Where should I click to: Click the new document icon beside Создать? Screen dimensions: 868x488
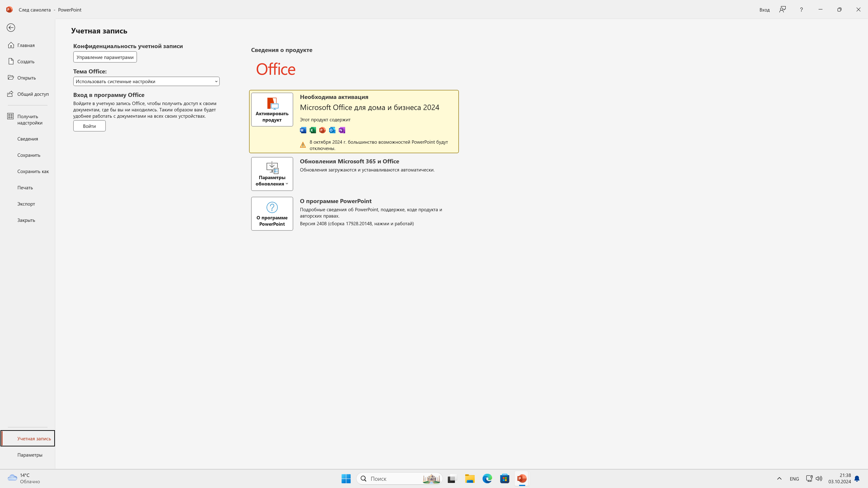click(x=11, y=61)
